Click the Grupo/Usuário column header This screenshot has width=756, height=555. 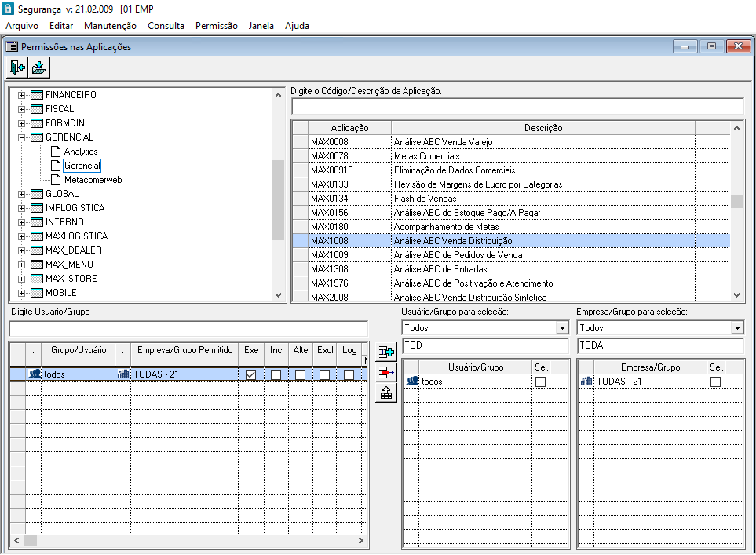pyautogui.click(x=79, y=353)
